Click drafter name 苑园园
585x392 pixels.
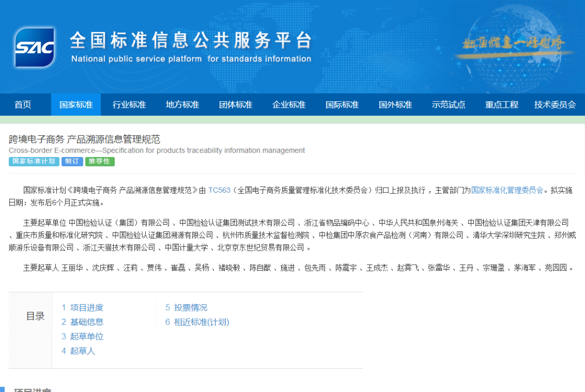coord(556,268)
